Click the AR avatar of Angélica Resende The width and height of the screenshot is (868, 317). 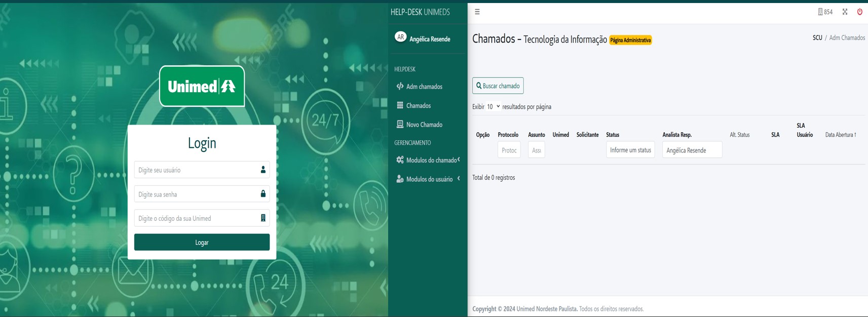click(400, 37)
